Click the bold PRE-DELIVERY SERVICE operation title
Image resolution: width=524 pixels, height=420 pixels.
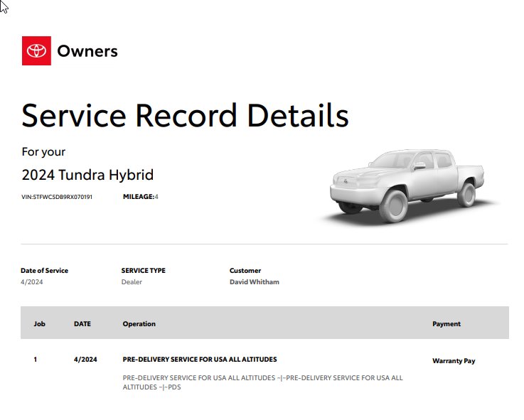coord(200,360)
